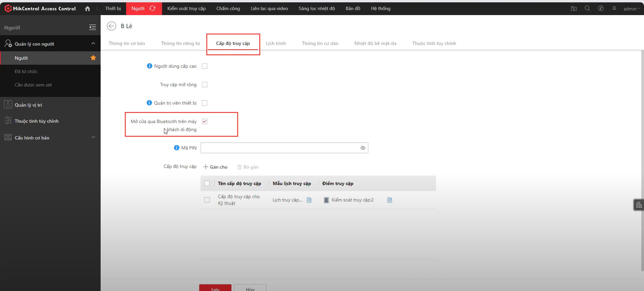Uncheck Mở cửa qua Bluetooth checkbox
The height and width of the screenshot is (291, 644).
coord(205,121)
